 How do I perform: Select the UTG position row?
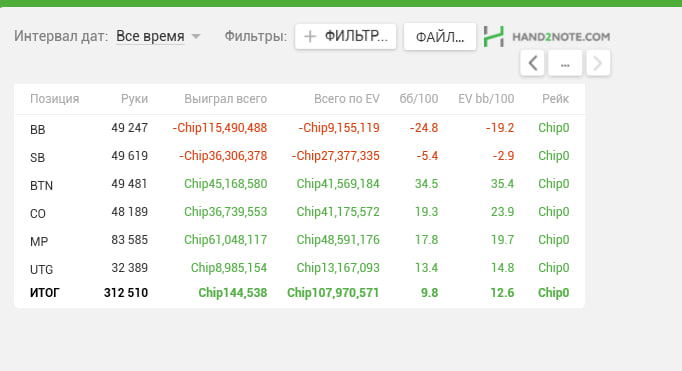click(299, 268)
